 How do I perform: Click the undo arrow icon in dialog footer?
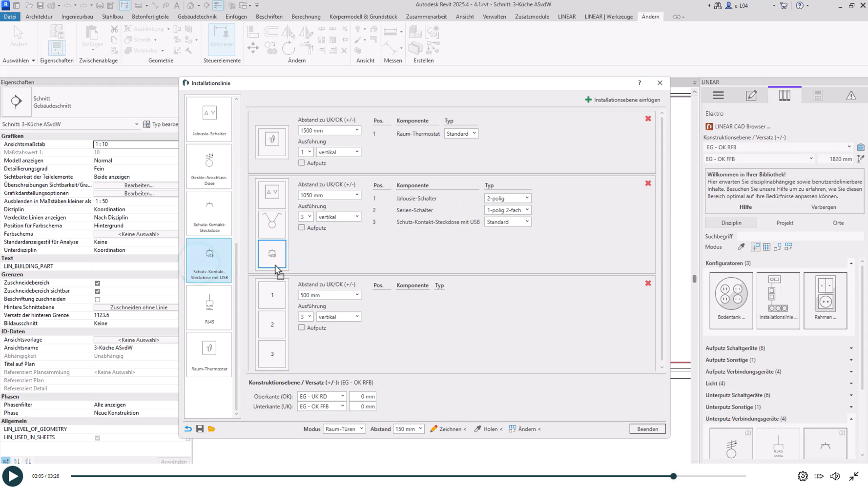click(x=188, y=429)
